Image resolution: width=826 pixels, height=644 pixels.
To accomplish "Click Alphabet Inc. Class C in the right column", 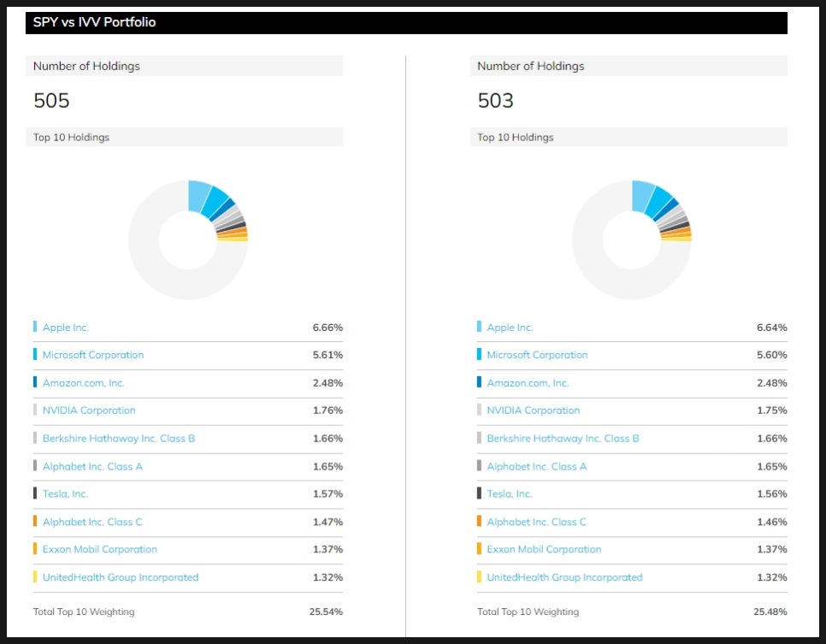I will click(x=536, y=522).
